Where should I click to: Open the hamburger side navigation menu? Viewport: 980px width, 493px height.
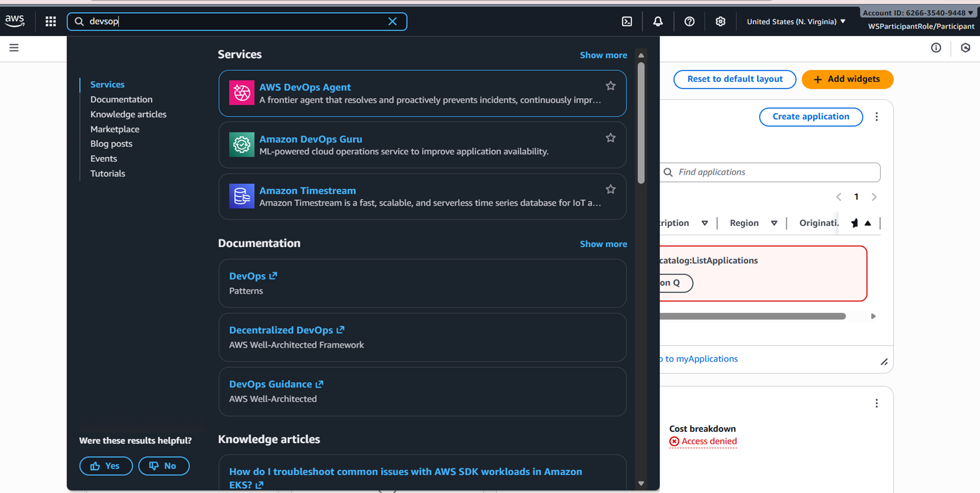14,48
